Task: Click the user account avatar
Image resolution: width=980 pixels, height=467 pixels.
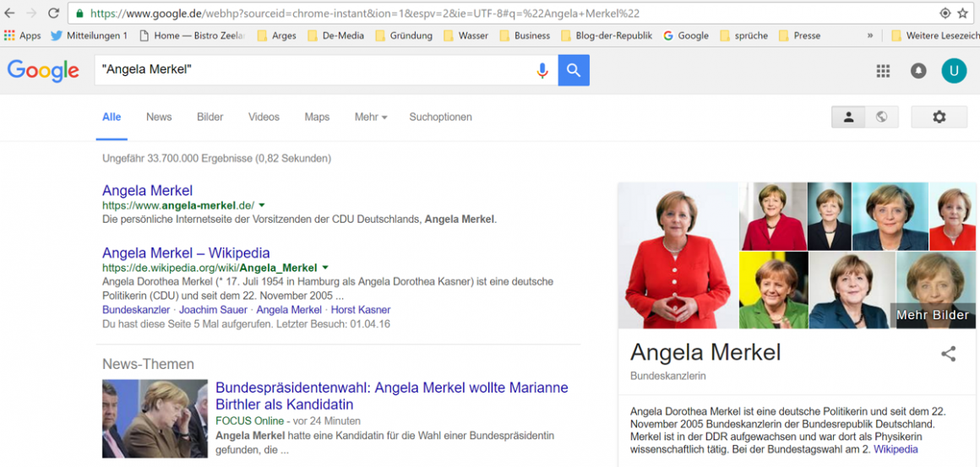Action: [x=954, y=71]
